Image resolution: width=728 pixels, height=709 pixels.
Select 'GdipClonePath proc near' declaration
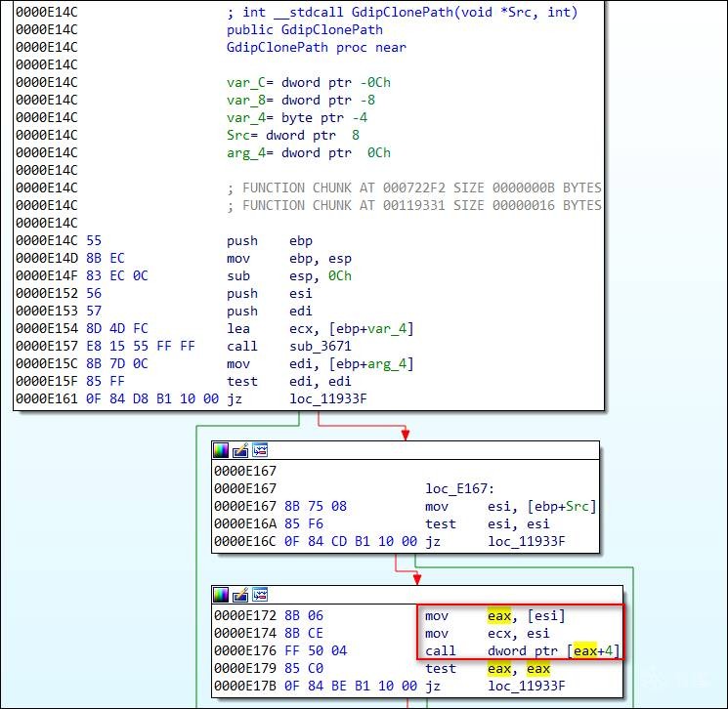[x=317, y=47]
